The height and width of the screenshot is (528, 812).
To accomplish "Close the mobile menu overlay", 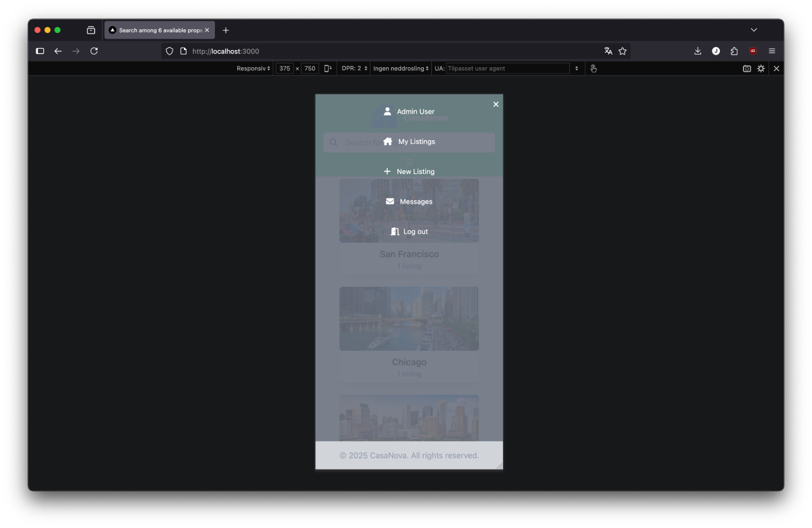I will [496, 104].
